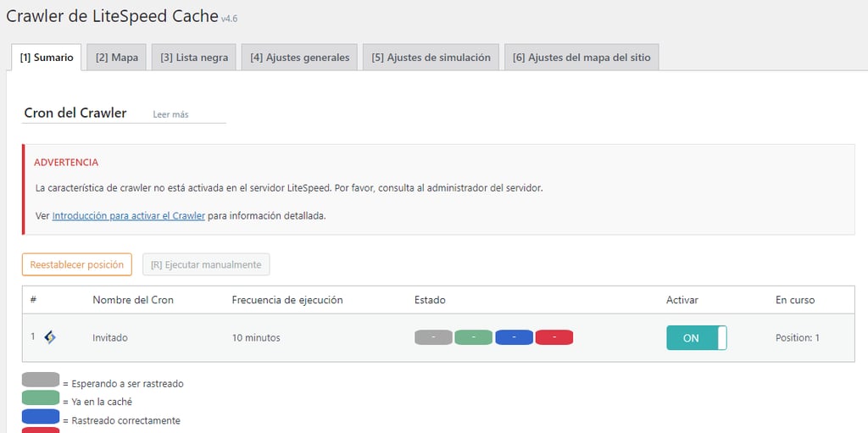This screenshot has width=868, height=433.
Task: Open the [2] Mapa tab
Action: pyautogui.click(x=117, y=58)
